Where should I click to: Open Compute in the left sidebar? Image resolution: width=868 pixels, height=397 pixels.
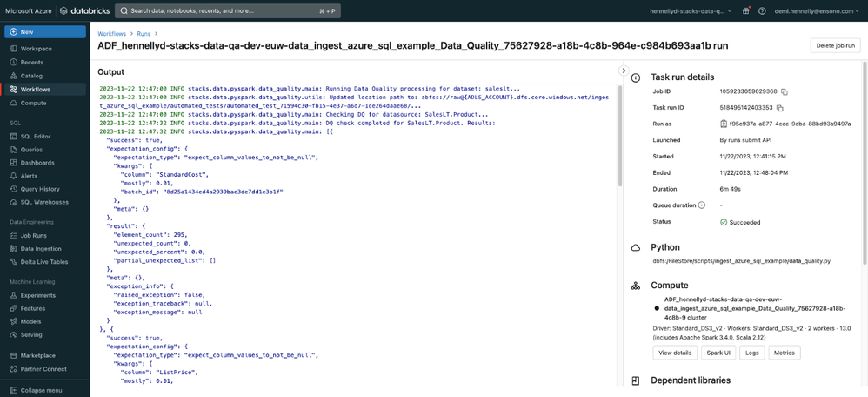[45, 103]
